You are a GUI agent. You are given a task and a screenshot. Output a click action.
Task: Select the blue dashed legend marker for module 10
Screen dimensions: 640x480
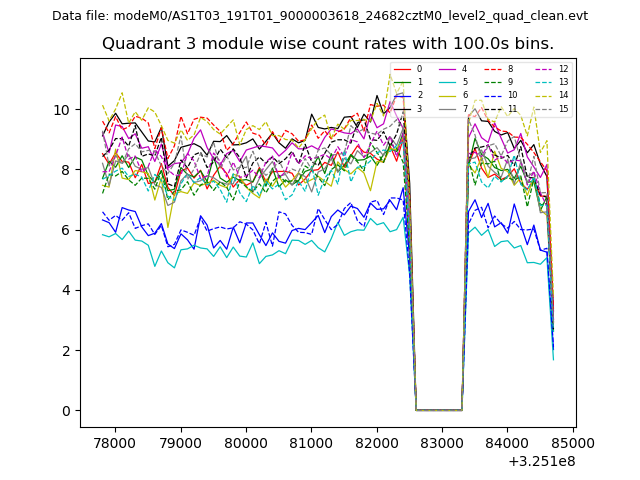coord(493,95)
